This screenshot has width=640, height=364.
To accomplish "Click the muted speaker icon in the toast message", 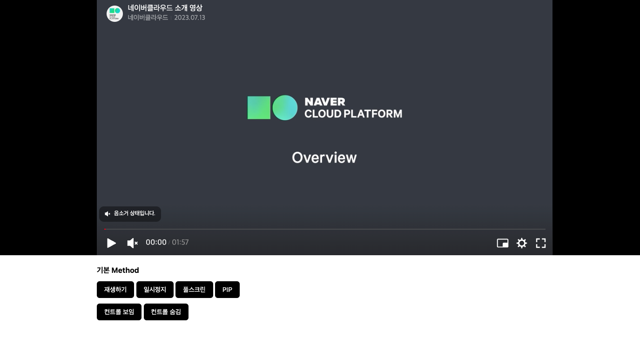I will click(x=108, y=214).
